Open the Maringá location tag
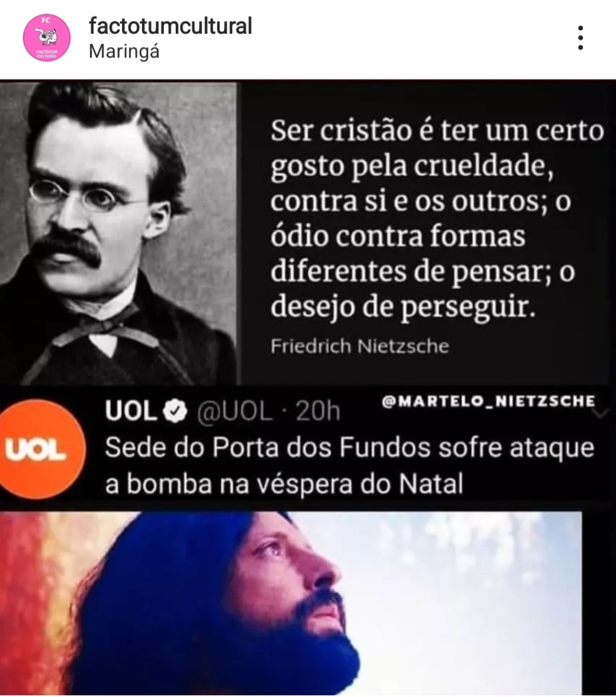This screenshot has height=697, width=616. 124,52
